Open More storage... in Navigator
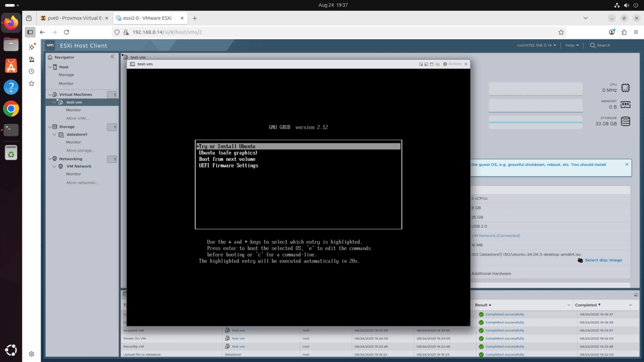 pos(80,150)
